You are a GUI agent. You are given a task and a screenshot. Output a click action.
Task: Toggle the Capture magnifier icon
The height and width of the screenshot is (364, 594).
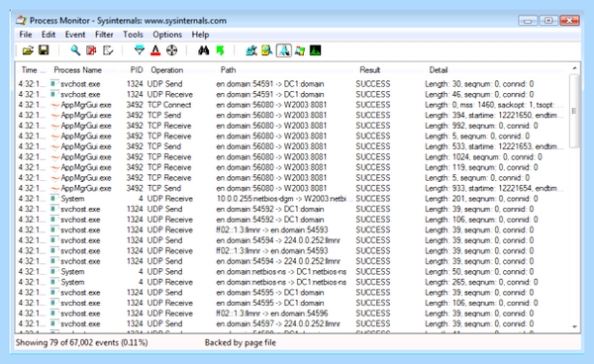click(x=75, y=50)
